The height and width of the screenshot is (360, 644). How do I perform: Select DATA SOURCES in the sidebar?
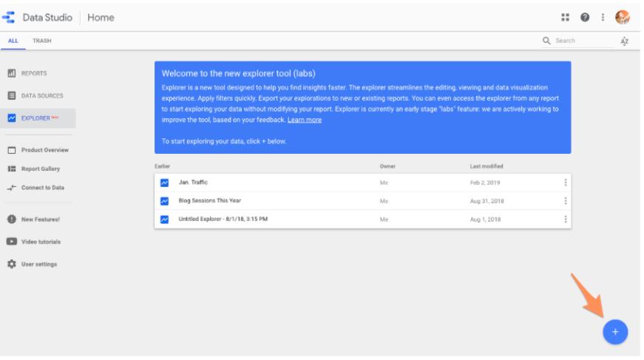(x=42, y=95)
